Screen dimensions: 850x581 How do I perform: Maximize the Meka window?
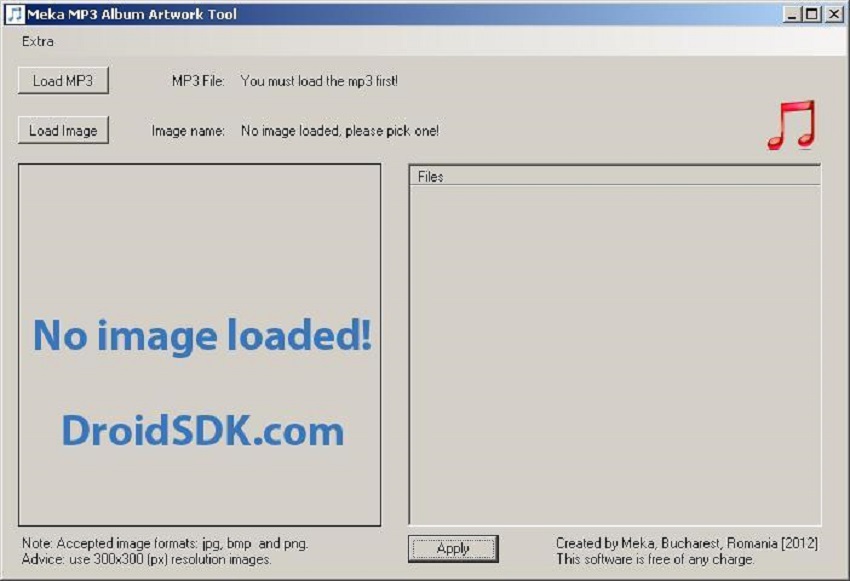coord(812,14)
